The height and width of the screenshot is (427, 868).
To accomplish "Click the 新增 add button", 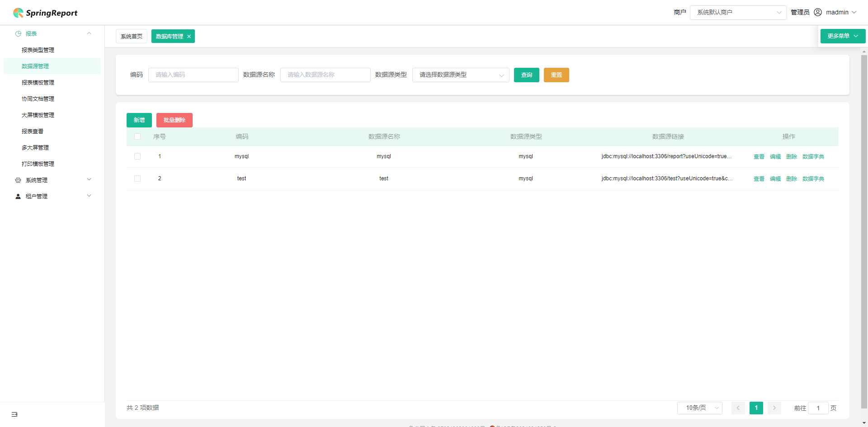I will [x=139, y=120].
